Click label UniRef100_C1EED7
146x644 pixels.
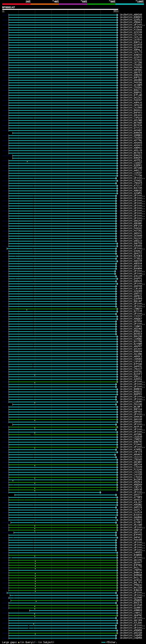[x=131, y=163]
